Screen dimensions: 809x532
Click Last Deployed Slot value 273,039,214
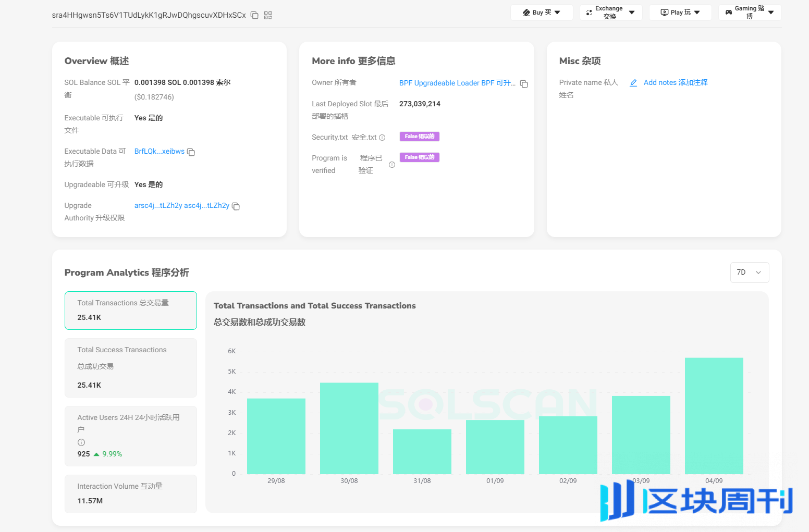coord(420,104)
